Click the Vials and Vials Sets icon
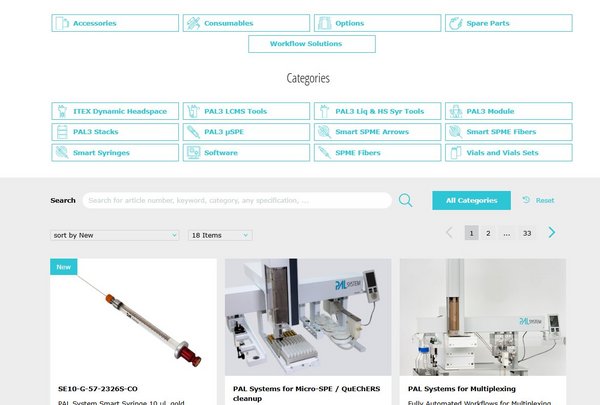The image size is (600, 405). (456, 152)
